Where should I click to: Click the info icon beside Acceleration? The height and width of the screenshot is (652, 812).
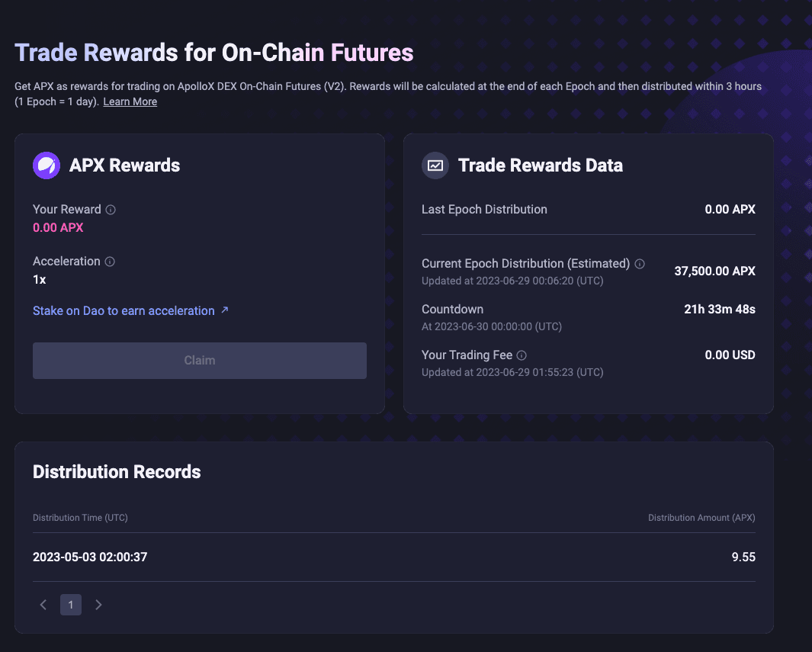click(x=110, y=262)
